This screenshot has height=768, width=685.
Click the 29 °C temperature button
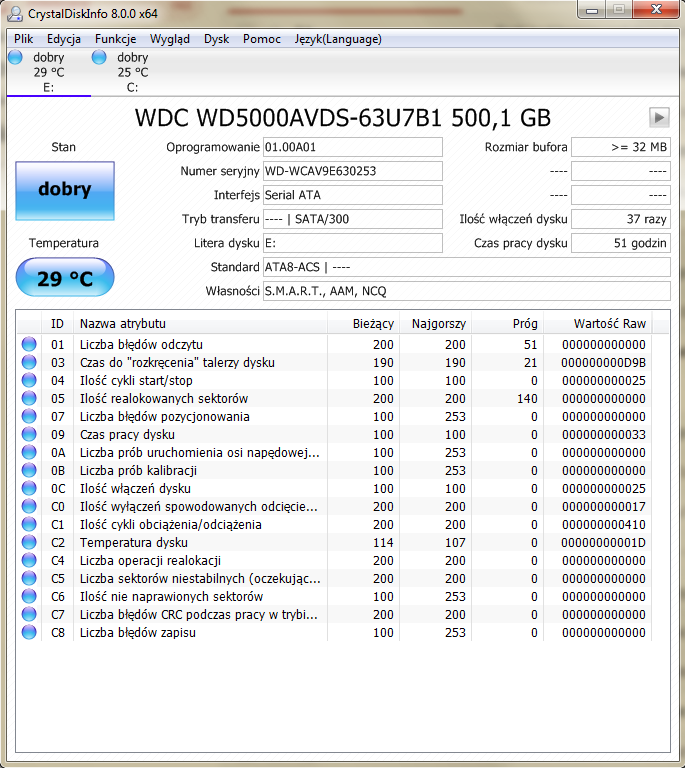coord(65,278)
